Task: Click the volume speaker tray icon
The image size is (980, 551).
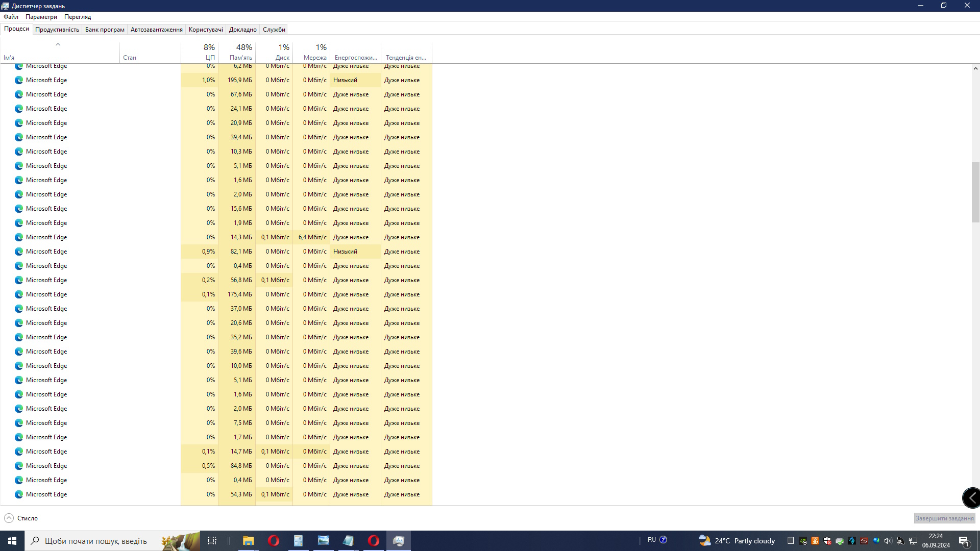Action: pyautogui.click(x=888, y=541)
